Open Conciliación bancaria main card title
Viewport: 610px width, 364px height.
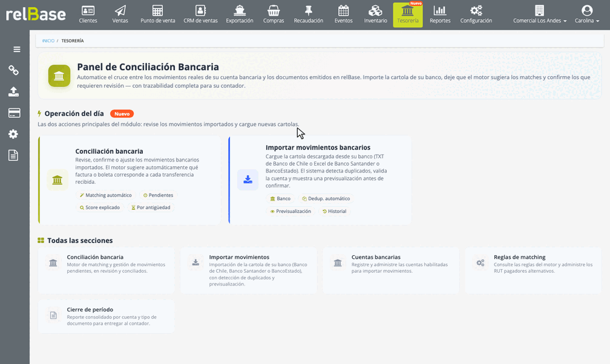(x=109, y=151)
